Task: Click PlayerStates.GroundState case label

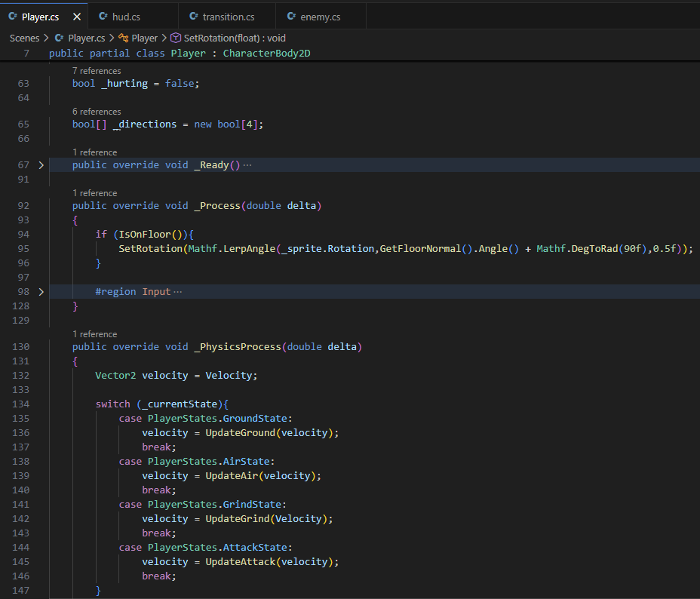Action: click(x=217, y=418)
